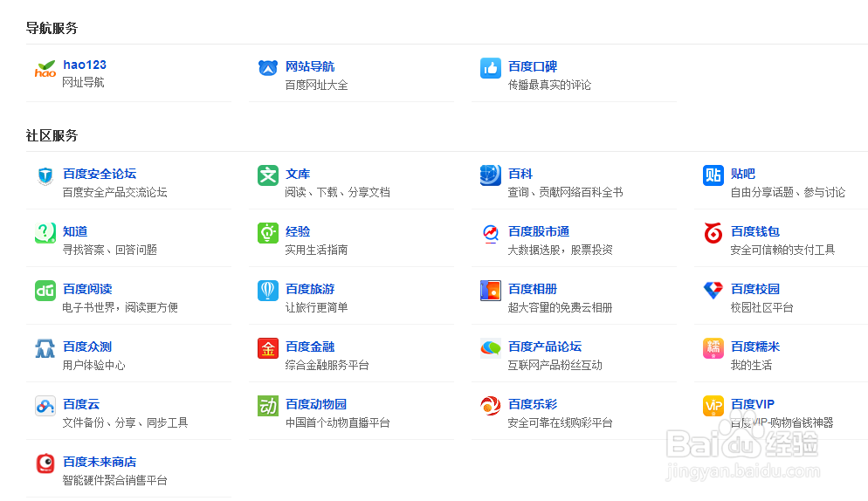This screenshot has width=868, height=501.
Task: Click the 百度云 cloud icon
Action: tap(45, 406)
